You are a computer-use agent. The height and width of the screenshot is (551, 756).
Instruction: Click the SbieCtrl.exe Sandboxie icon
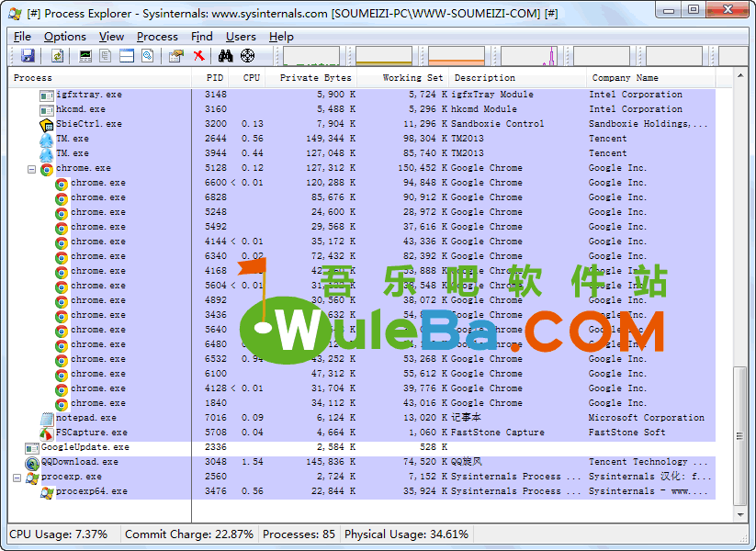[x=46, y=125]
